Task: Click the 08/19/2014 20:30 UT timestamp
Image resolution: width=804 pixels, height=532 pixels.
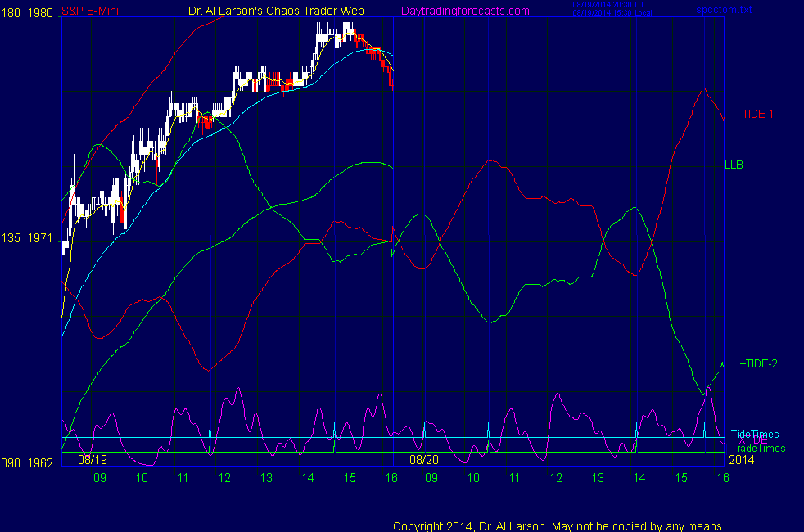Action: (608, 5)
